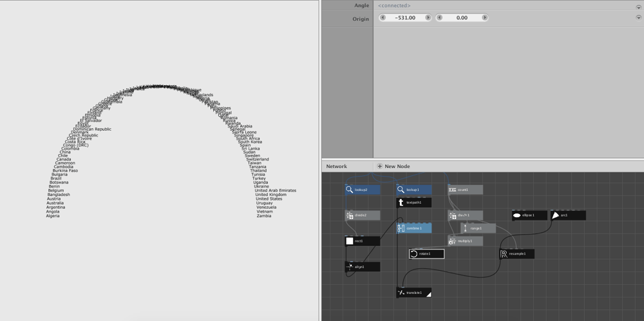
Task: Select the rect1 node
Action: [x=362, y=241]
